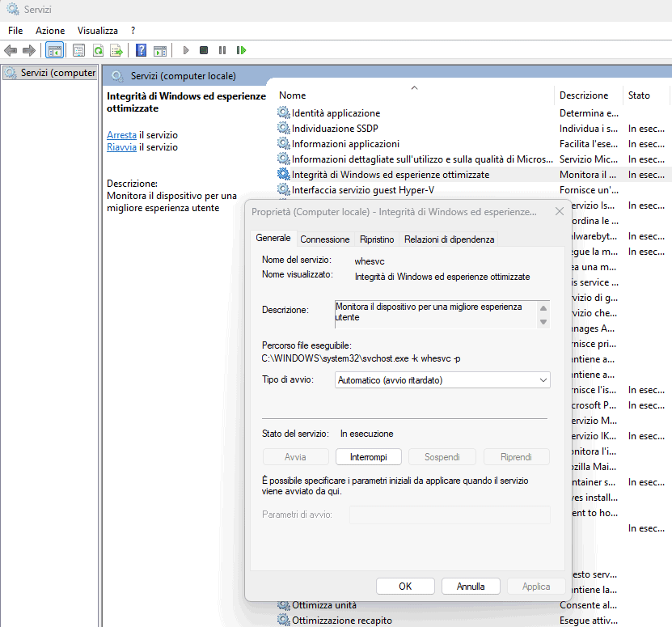Click the Restart service toolbar icon

(241, 51)
